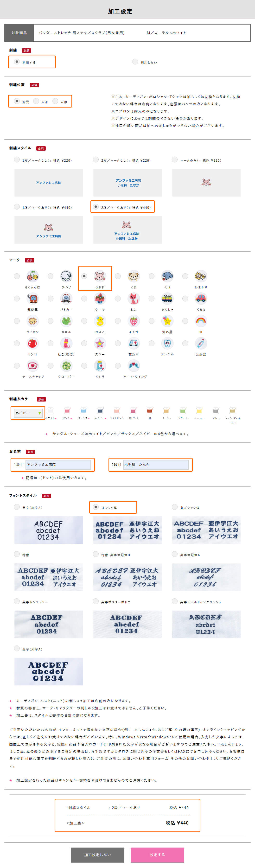255x868 pixels.
Task: Select the 利用しない embroidery radio button
Action: (135, 62)
